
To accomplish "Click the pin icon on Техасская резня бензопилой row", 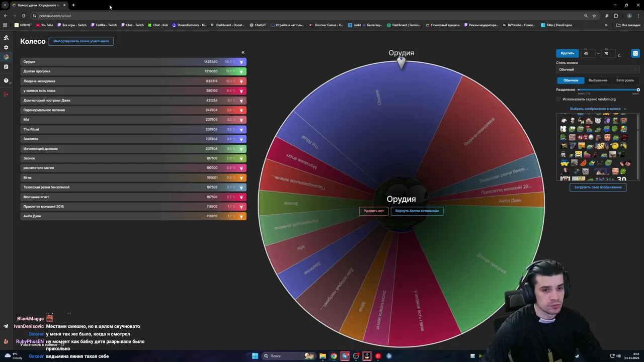I will (x=242, y=187).
